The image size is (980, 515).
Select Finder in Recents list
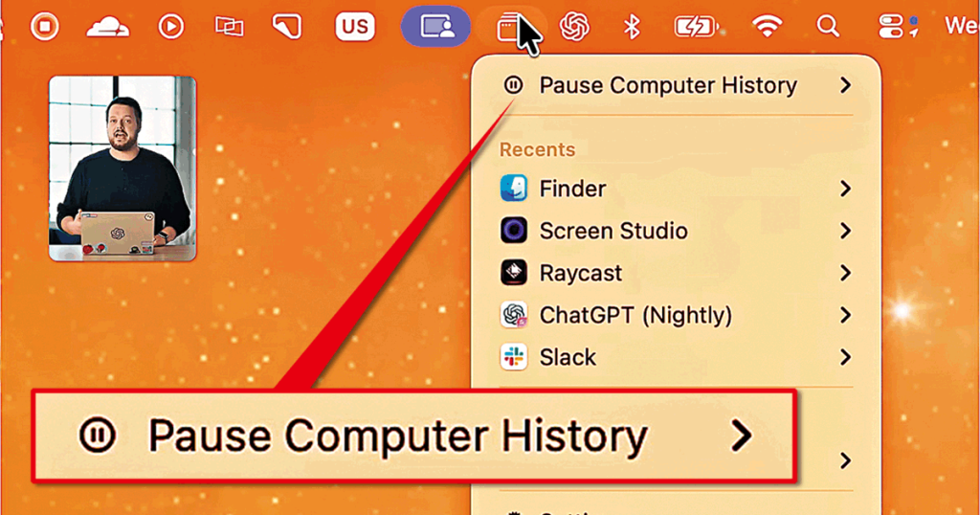[677, 189]
